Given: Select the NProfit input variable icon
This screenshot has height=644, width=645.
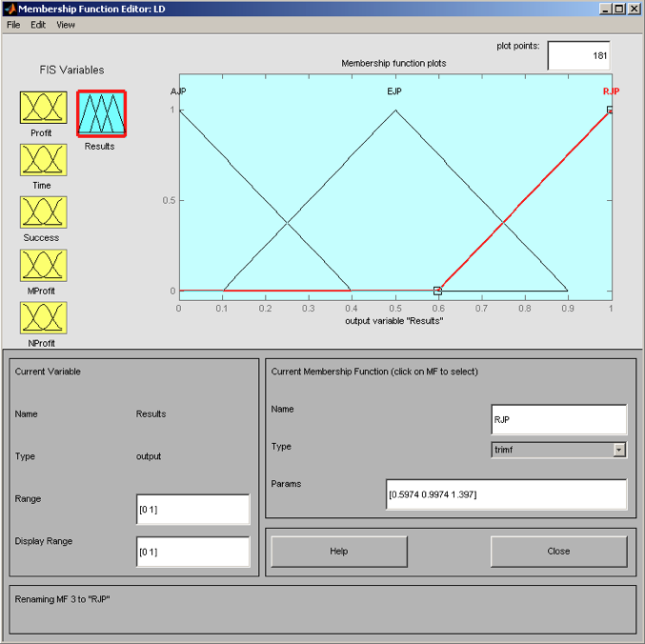Looking at the screenshot, I should click(x=43, y=318).
